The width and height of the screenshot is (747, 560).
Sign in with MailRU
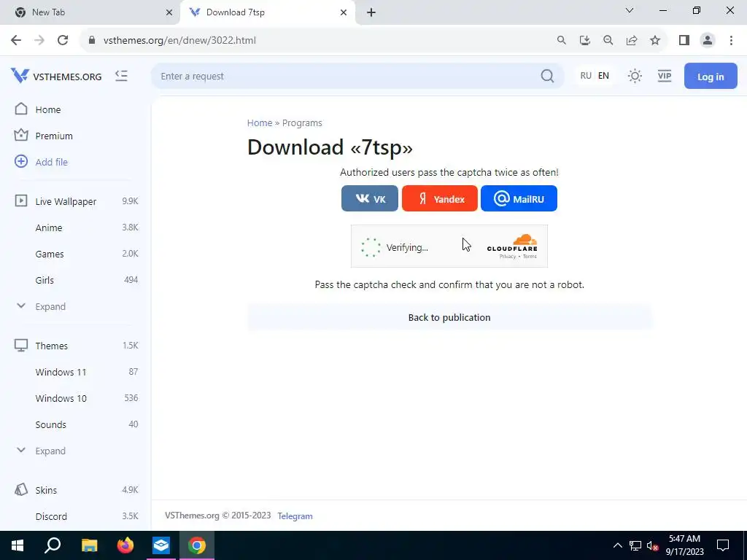coord(519,198)
